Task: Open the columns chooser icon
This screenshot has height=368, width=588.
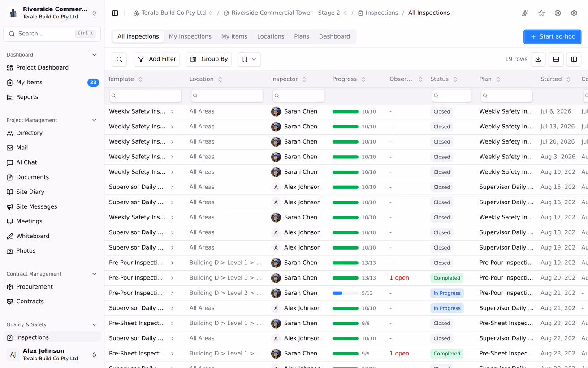Action: (574, 59)
